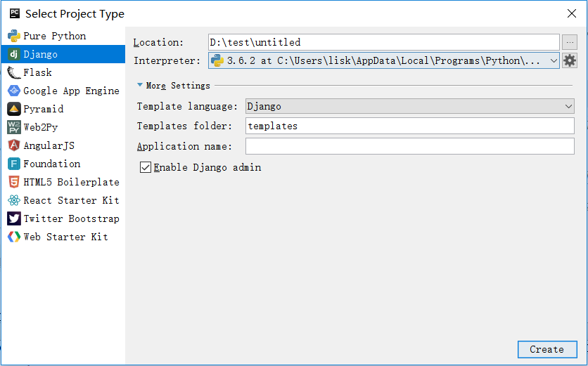The width and height of the screenshot is (588, 366).
Task: Open the Template language dropdown
Action: click(410, 106)
